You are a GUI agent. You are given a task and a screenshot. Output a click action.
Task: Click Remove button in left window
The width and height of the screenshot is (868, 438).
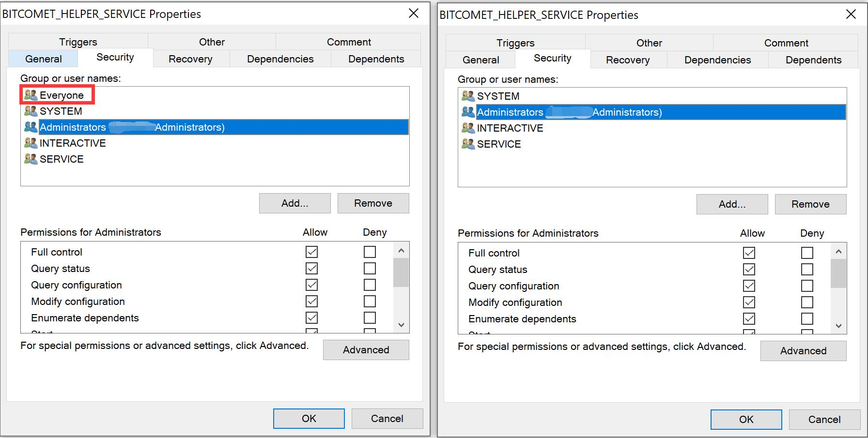click(373, 203)
